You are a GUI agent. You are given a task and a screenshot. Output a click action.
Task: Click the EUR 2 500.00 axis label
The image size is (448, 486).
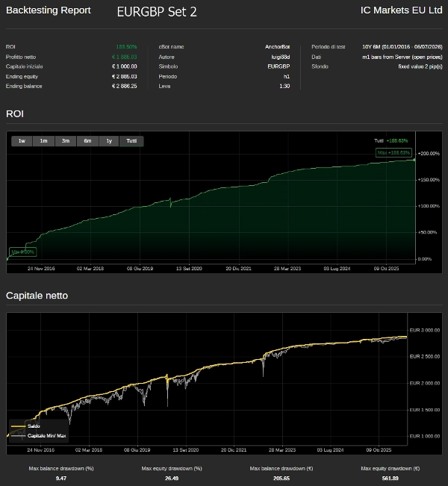click(424, 357)
